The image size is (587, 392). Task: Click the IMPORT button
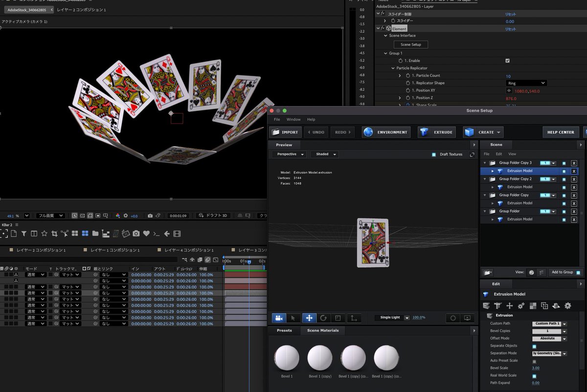click(285, 132)
